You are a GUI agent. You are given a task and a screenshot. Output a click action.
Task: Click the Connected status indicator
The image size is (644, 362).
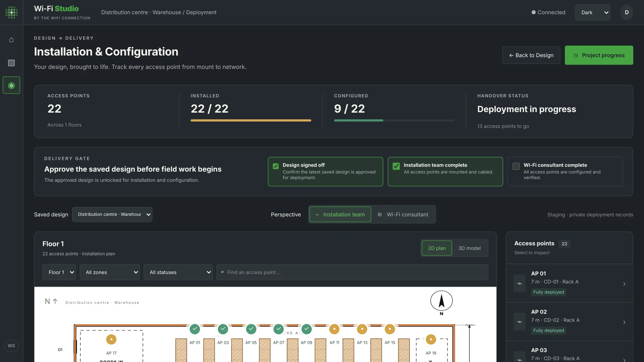point(548,12)
